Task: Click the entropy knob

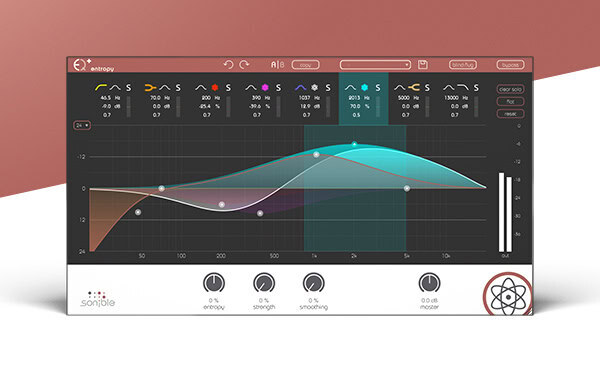Action: [x=214, y=284]
